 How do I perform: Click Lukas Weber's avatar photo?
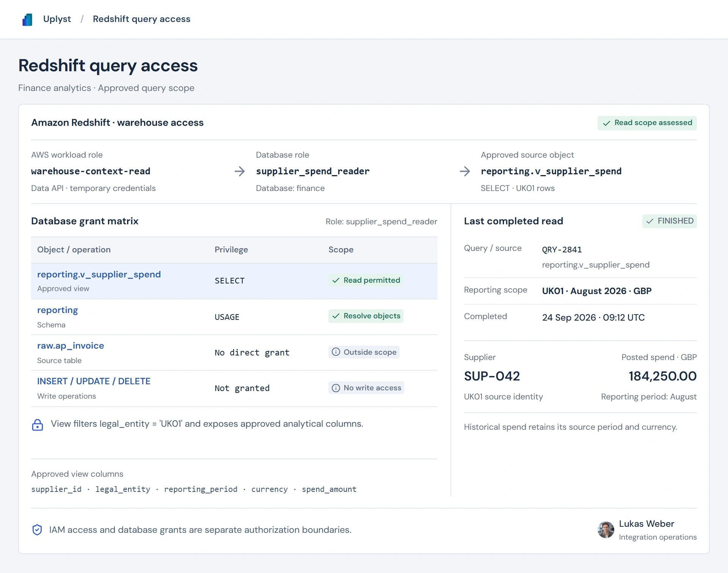pos(606,530)
